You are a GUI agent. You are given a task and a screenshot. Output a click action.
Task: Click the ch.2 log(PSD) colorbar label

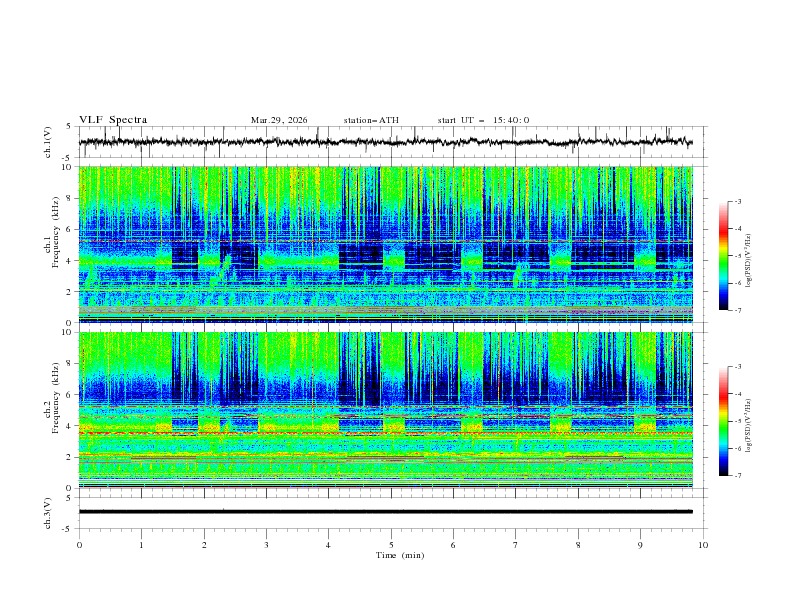click(x=749, y=425)
